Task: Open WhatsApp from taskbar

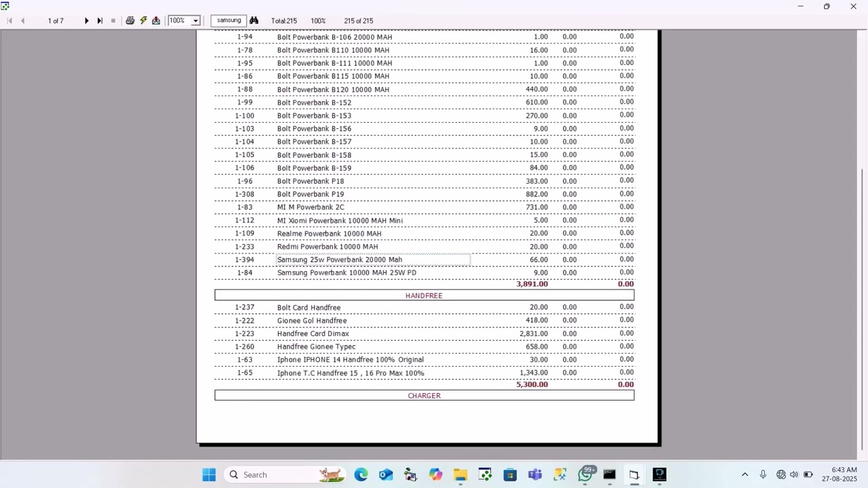Action: [585, 474]
